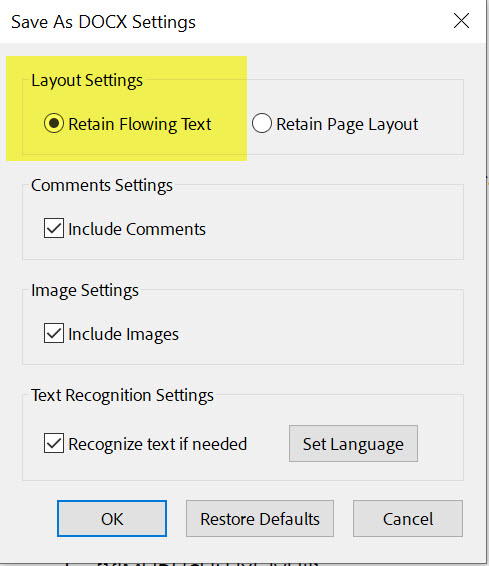Click the Comments Settings group heading
Image resolution: width=489 pixels, height=566 pixels.
point(102,186)
